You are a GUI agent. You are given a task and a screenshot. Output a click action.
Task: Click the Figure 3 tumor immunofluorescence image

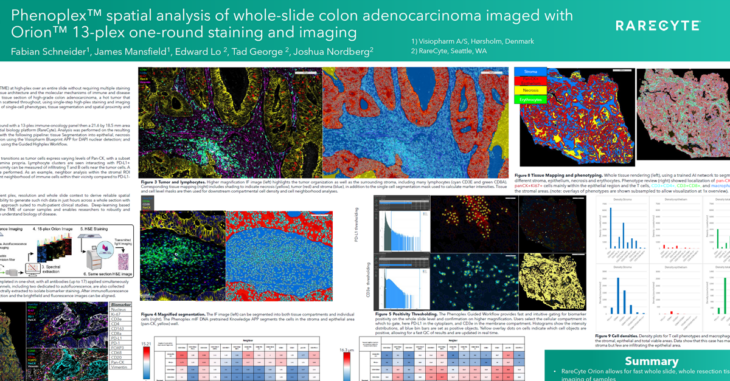pos(230,122)
